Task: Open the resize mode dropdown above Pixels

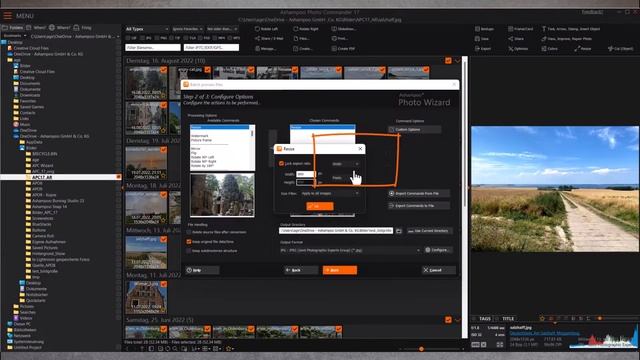Action: [345, 164]
